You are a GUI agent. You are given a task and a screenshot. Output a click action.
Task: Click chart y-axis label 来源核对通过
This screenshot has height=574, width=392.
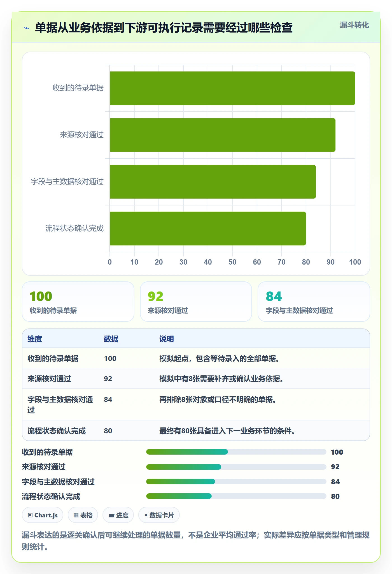point(82,135)
